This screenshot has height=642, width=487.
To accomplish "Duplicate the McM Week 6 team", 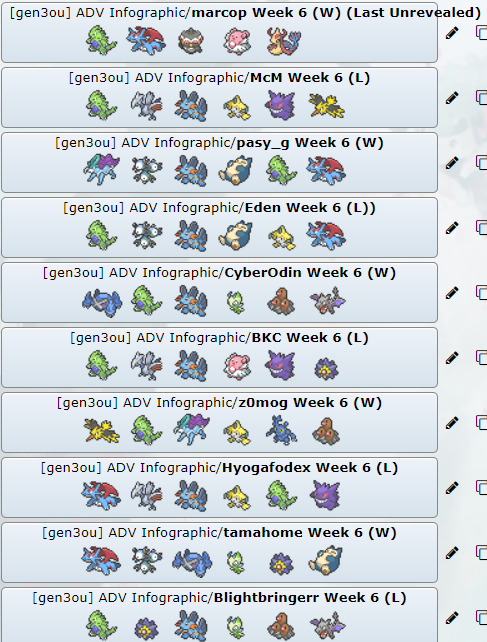I will coord(481,98).
